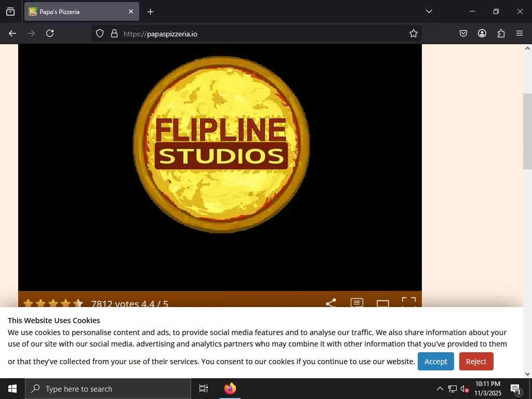Bookmark this page with the star icon
Screen dimensions: 532x399
[413, 33]
